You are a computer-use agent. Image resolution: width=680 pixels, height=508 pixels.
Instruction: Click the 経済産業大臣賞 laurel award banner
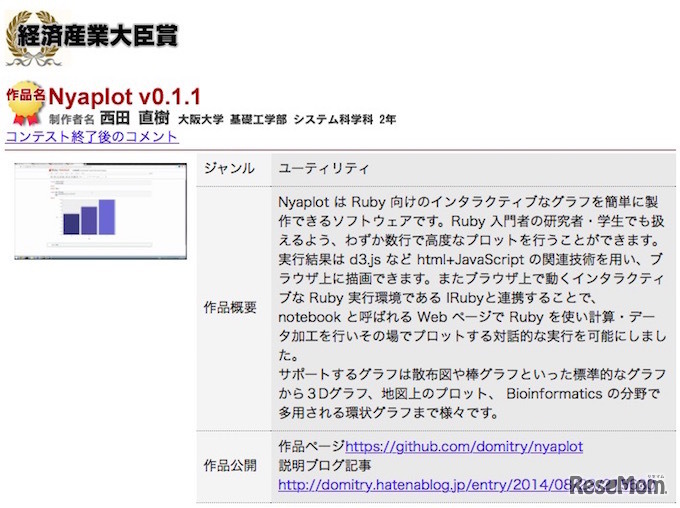tap(92, 39)
